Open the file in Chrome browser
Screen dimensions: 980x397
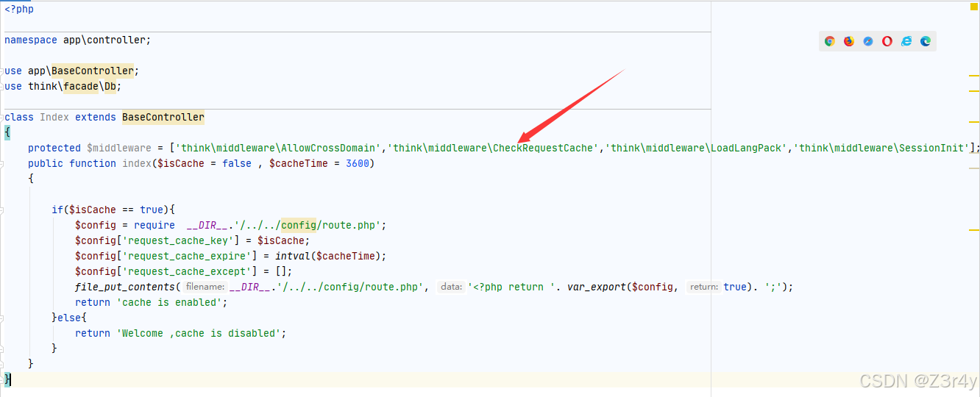(x=829, y=41)
